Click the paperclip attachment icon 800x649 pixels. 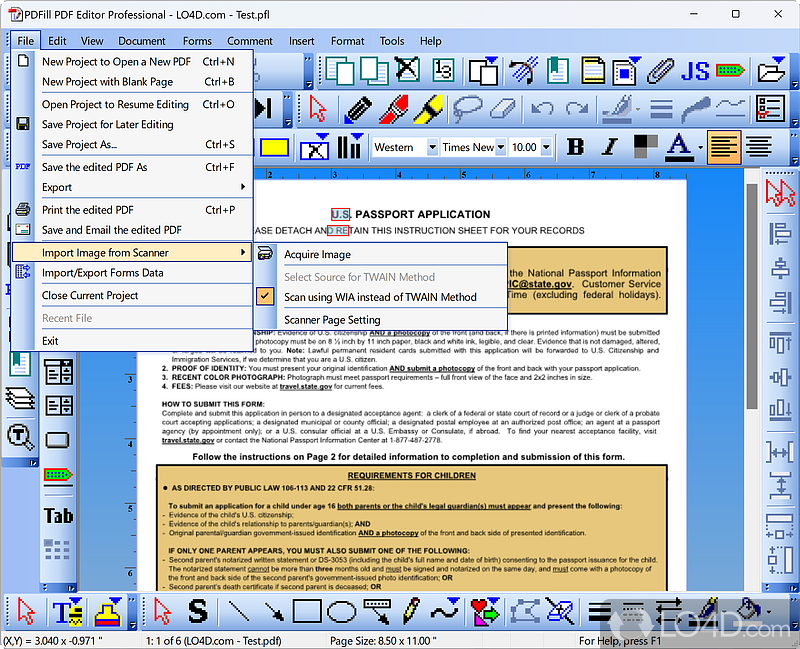click(660, 70)
